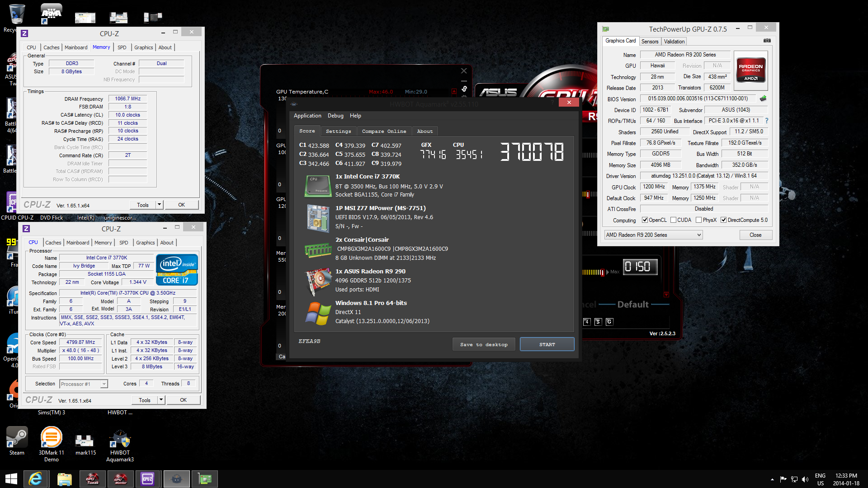The height and width of the screenshot is (488, 868).
Task: Click the GPU Tweak link chain icon
Action: pyautogui.click(x=464, y=89)
